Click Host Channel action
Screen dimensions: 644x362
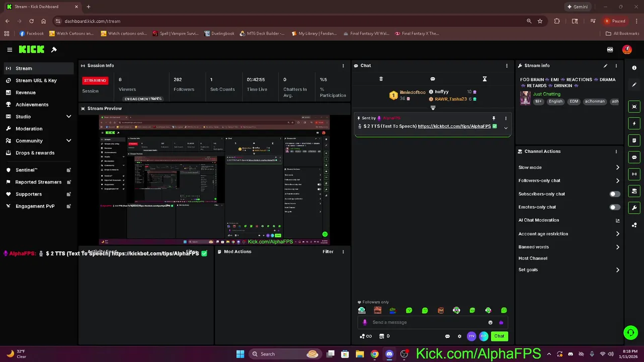pos(533,258)
